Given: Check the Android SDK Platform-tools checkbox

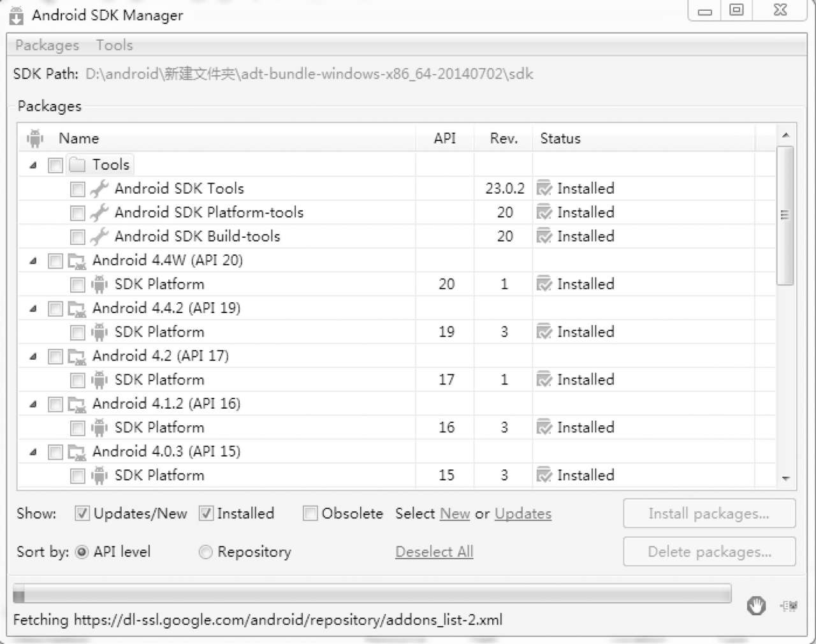Looking at the screenshot, I should [x=77, y=214].
